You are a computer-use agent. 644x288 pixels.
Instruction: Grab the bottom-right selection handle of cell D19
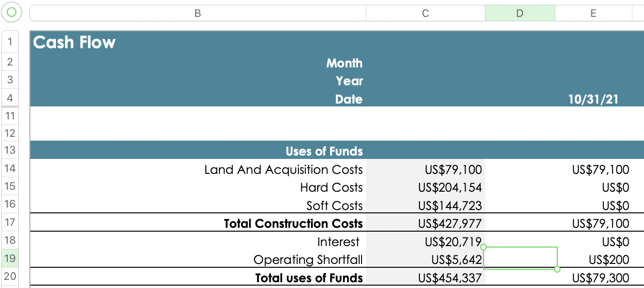557,269
